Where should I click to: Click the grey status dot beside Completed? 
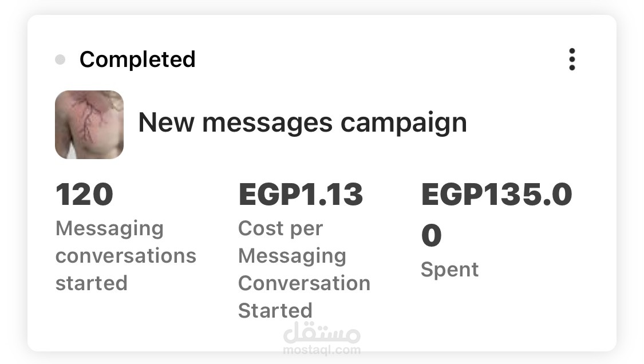point(60,60)
